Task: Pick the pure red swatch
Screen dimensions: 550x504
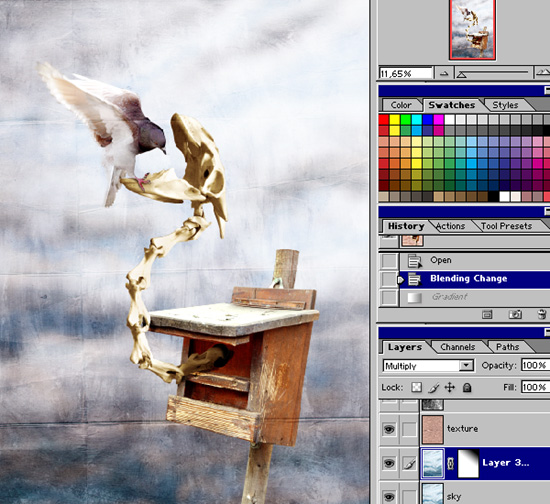Action: [384, 120]
